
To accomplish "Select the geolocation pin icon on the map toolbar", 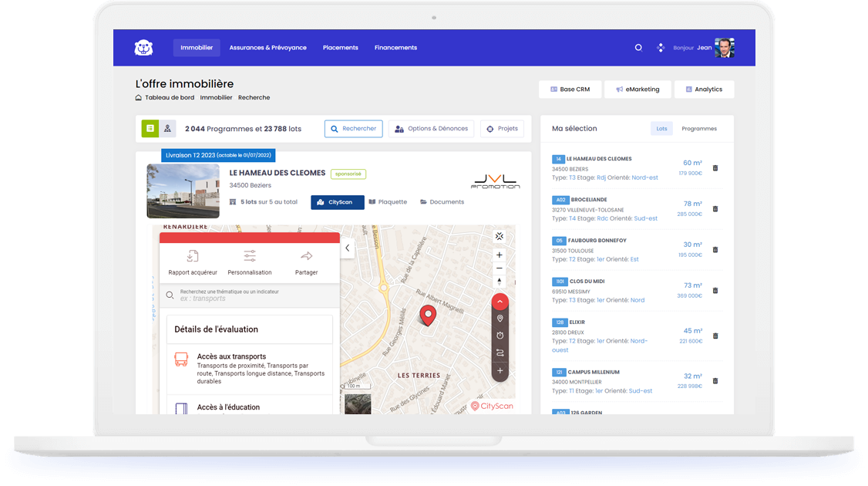I will point(500,317).
